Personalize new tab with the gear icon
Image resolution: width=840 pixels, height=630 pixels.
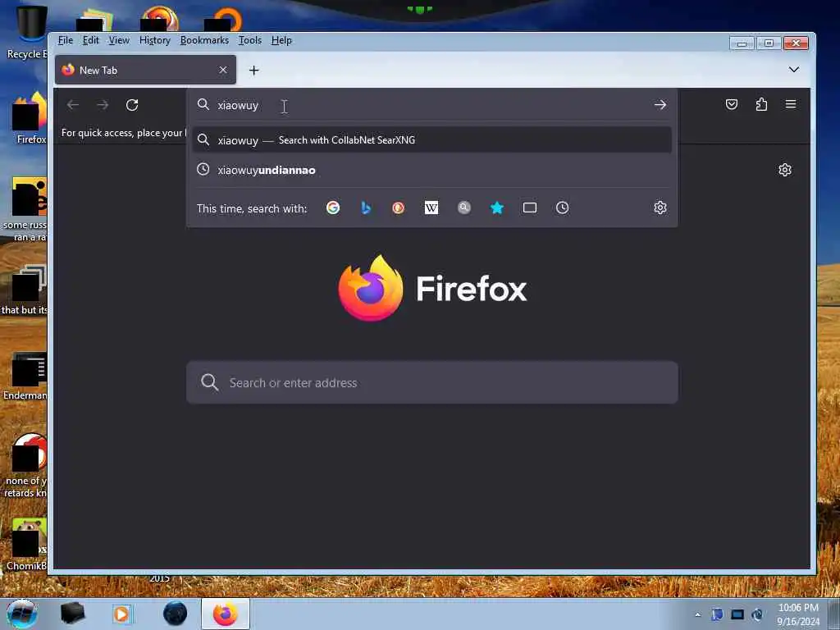(785, 170)
